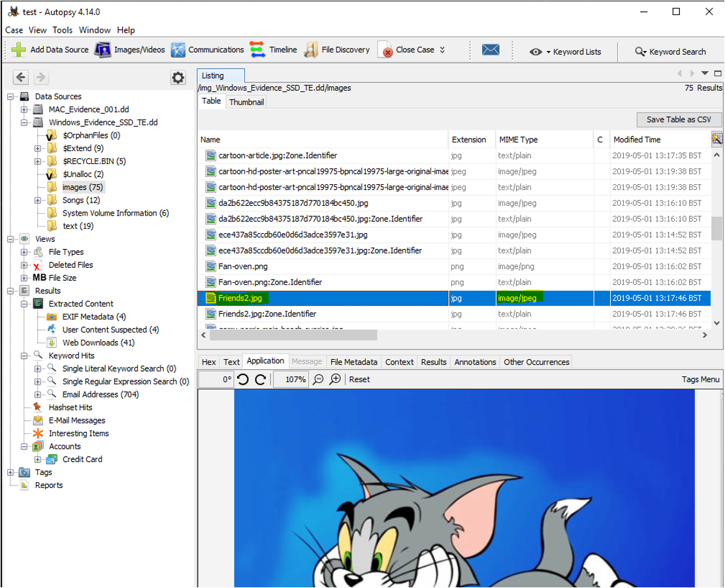This screenshot has height=588, width=725.
Task: Maximize the Listing panel
Action: (718, 73)
